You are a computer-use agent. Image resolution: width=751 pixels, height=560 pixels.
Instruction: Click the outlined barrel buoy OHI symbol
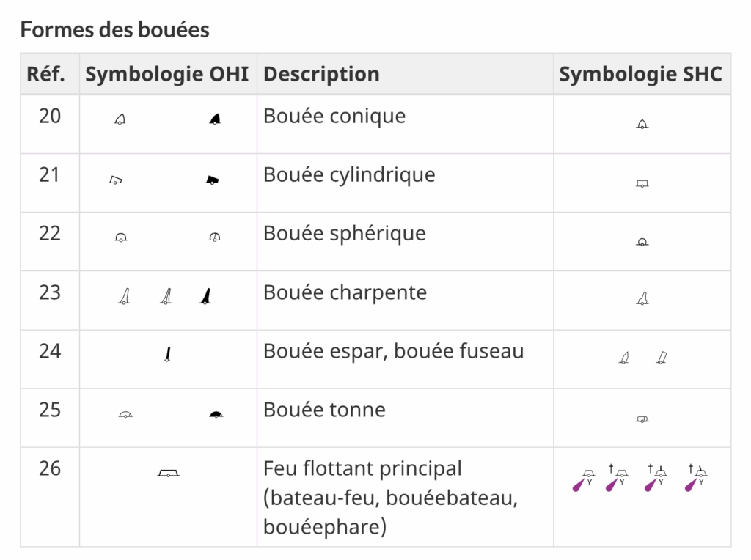click(125, 415)
